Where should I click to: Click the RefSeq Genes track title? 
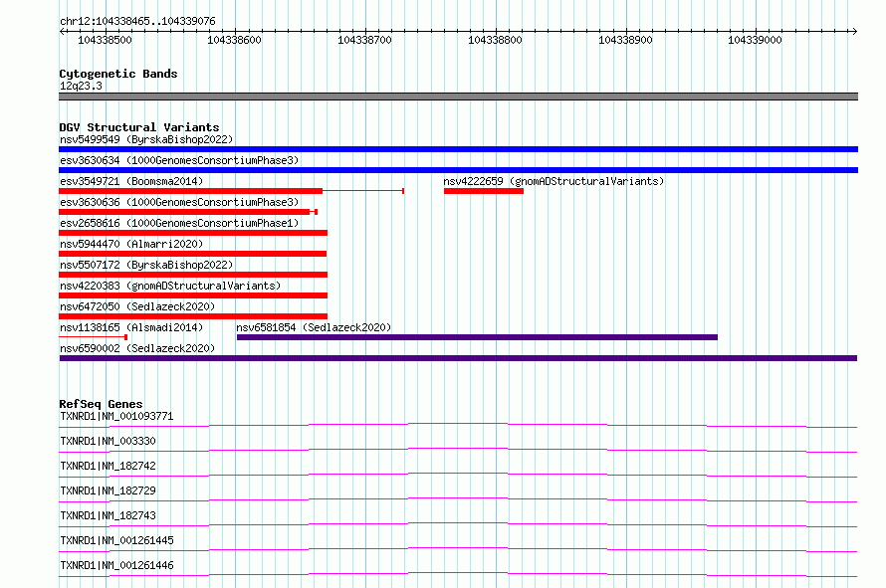[101, 404]
